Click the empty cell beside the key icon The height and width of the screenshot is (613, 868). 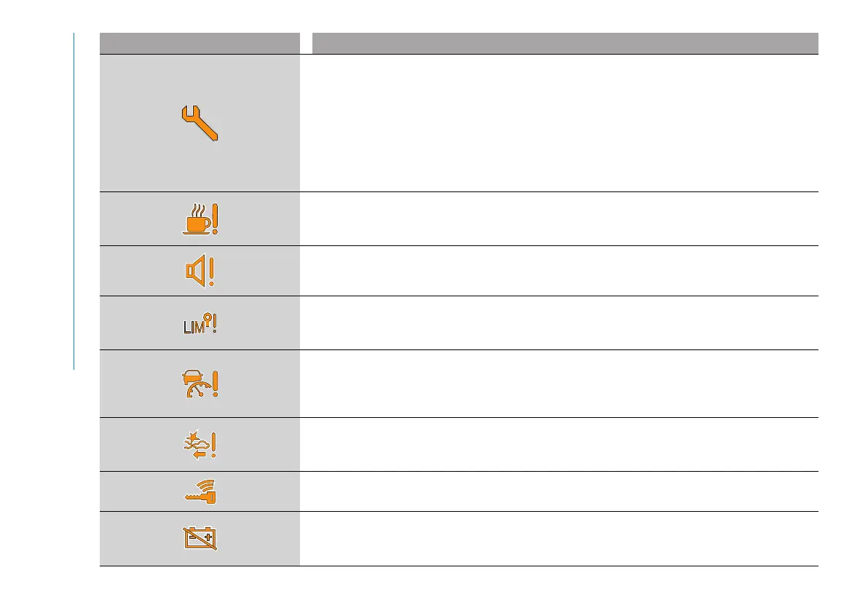[x=559, y=491]
